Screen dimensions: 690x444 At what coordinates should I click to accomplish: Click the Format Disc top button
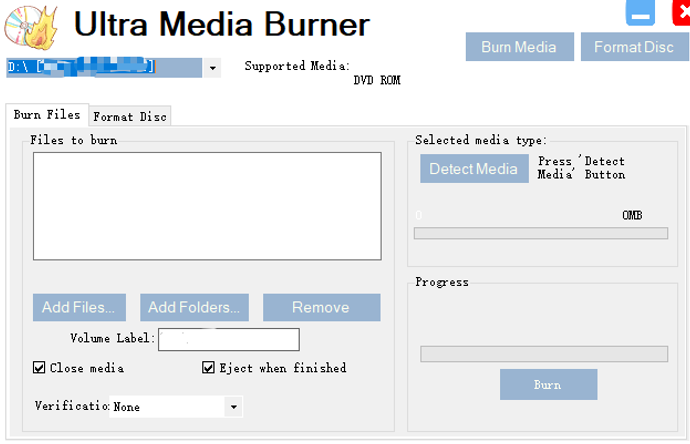634,47
